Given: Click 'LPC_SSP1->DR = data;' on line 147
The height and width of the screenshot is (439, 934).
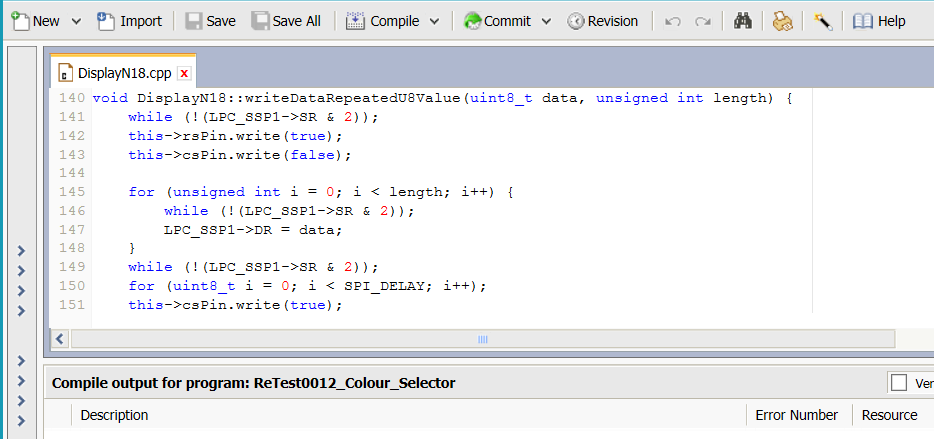Looking at the screenshot, I should (253, 229).
